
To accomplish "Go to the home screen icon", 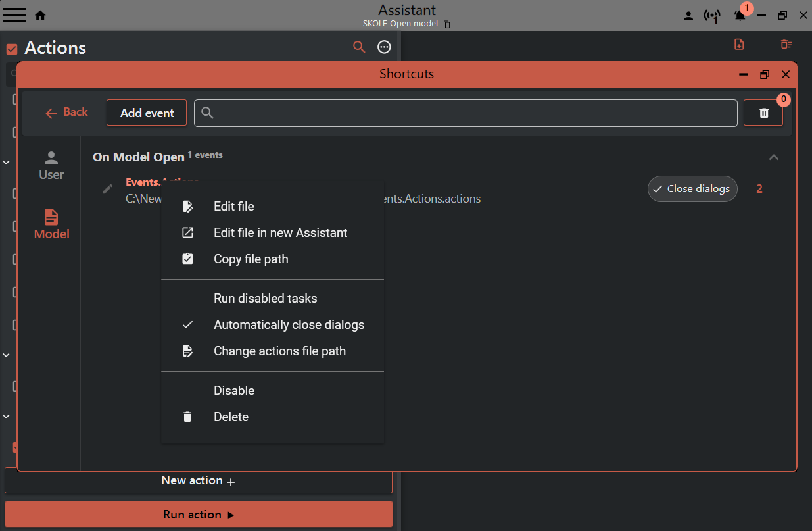I will pos(40,15).
